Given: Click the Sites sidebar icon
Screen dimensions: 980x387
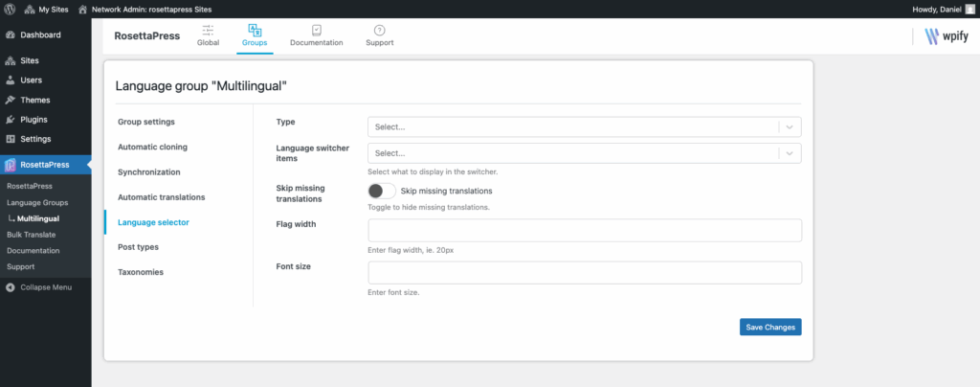Looking at the screenshot, I should click(10, 60).
